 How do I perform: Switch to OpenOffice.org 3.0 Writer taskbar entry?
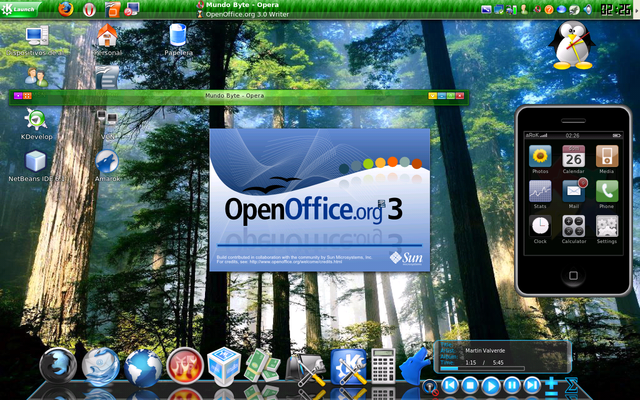243,14
